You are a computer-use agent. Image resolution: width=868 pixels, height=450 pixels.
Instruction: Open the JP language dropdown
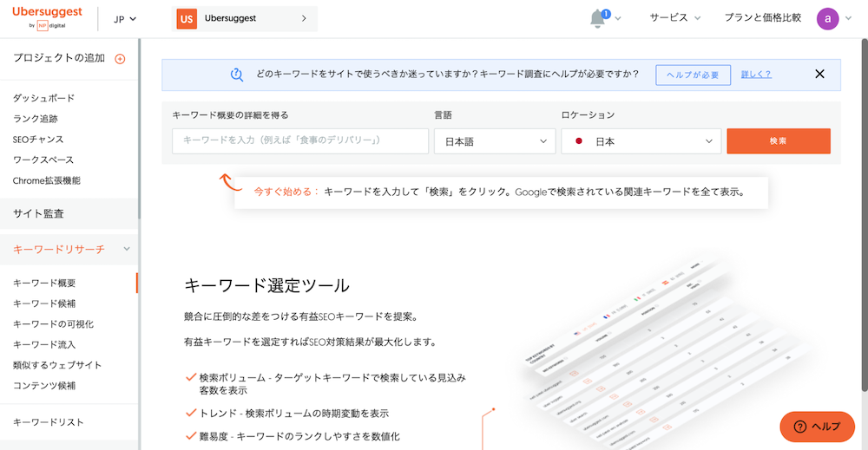(x=125, y=19)
